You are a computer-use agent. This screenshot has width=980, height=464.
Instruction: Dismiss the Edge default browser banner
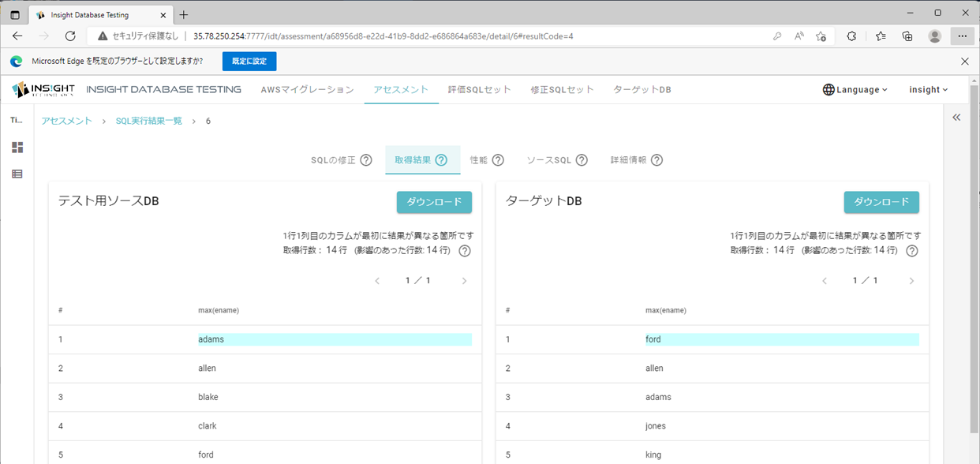pyautogui.click(x=964, y=61)
